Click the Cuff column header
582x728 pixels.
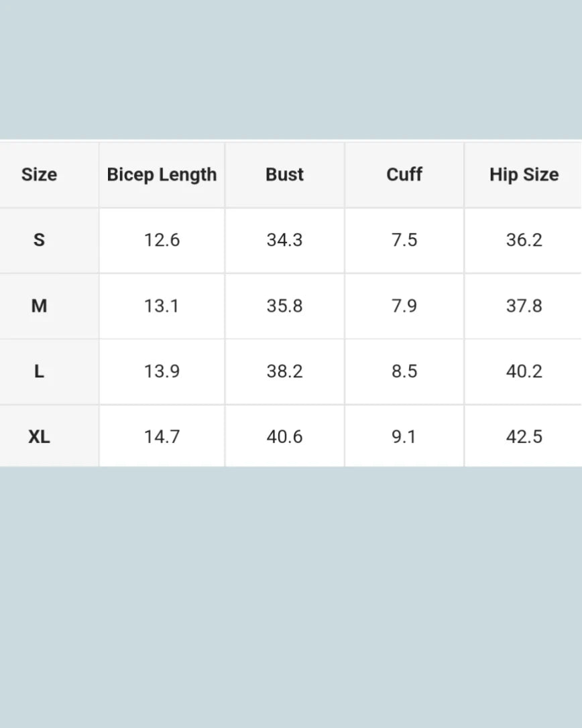click(404, 174)
